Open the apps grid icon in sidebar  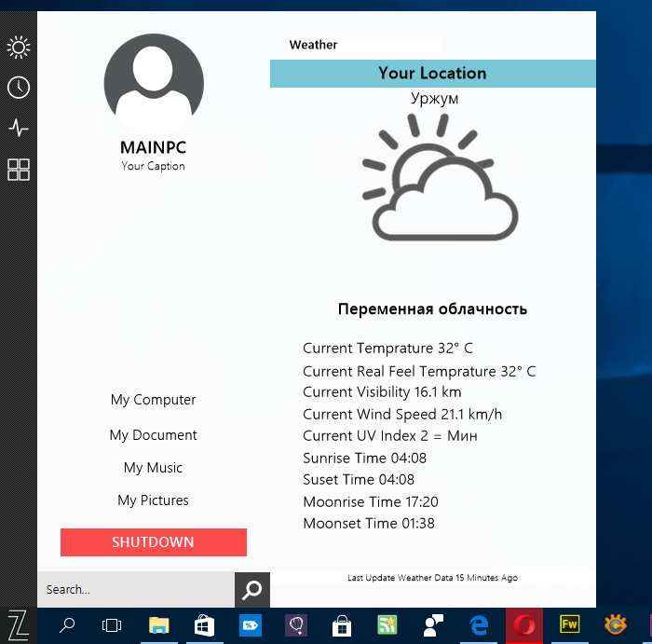[19, 170]
